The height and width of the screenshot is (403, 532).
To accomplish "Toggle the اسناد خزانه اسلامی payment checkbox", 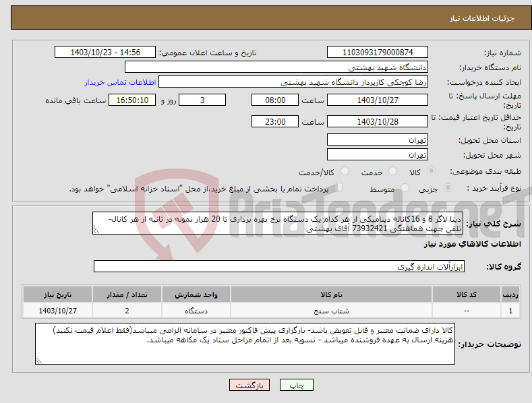I will point(338,187).
